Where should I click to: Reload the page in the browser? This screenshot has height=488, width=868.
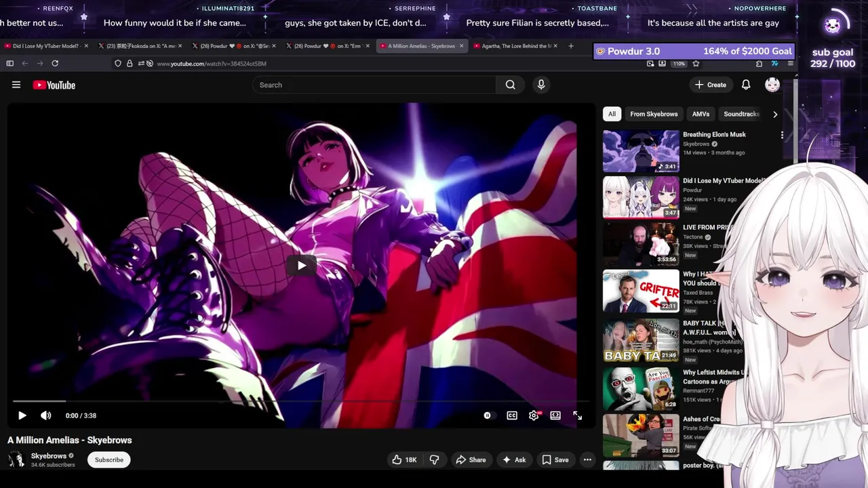pos(55,63)
